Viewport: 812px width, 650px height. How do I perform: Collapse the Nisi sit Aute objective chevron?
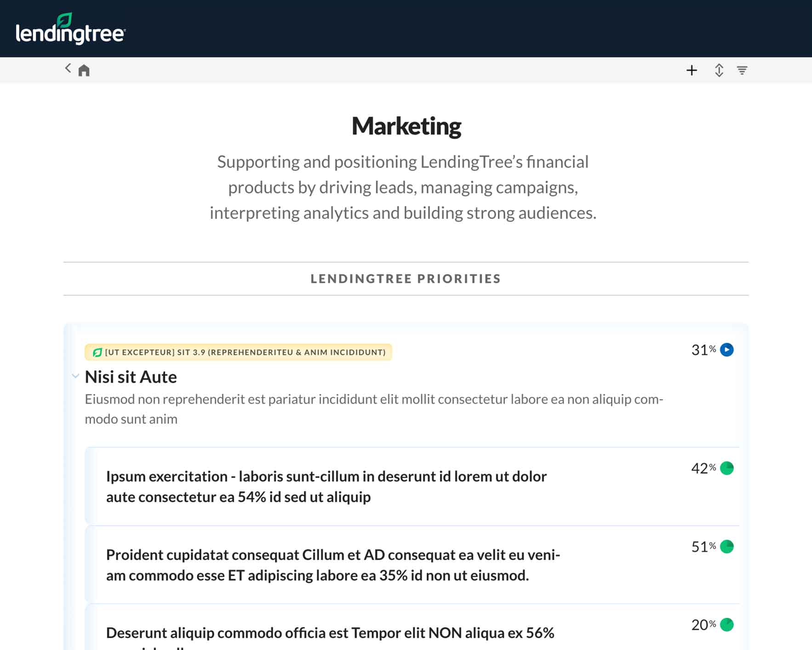click(75, 376)
